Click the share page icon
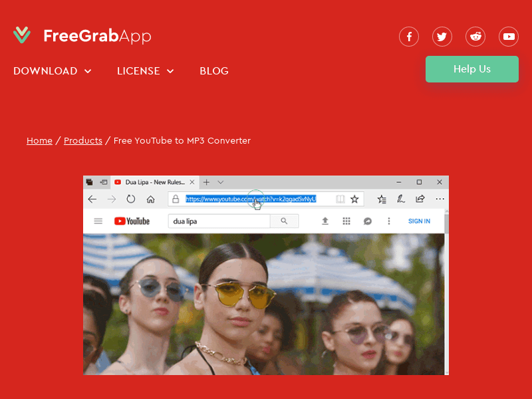Image resolution: width=532 pixels, height=399 pixels. pos(420,199)
